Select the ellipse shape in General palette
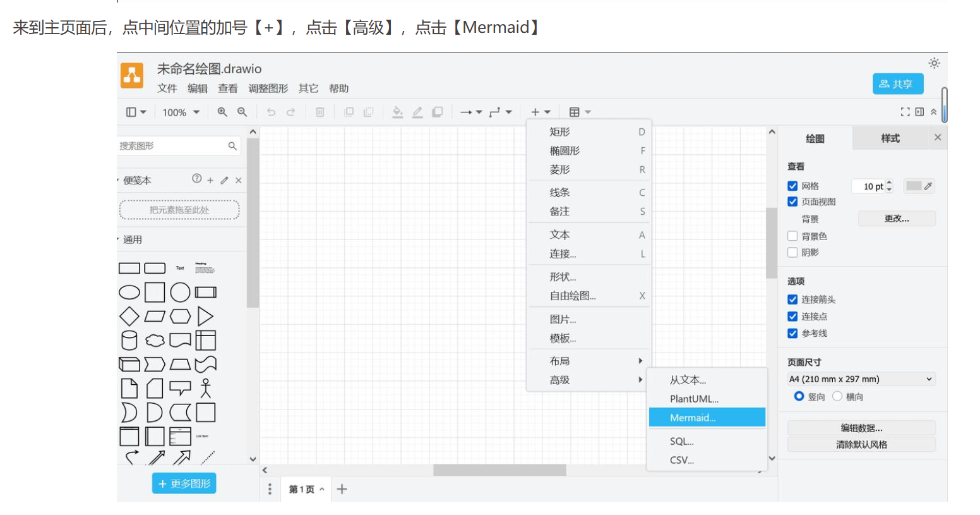This screenshot has width=980, height=515. pos(129,293)
